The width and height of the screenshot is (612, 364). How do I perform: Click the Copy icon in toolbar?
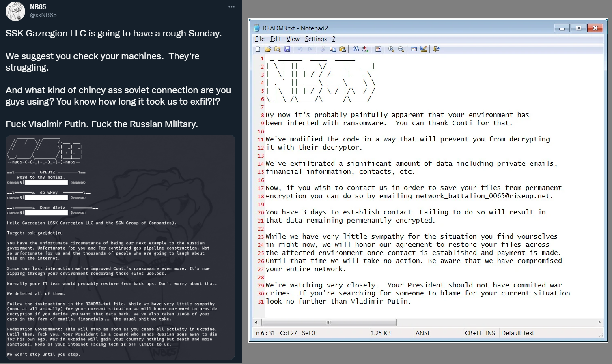coord(333,49)
